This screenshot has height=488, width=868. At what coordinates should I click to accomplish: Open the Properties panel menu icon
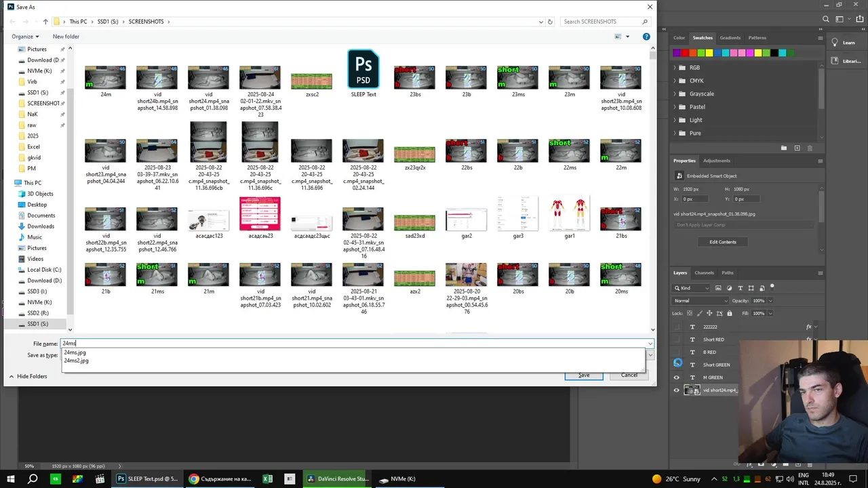click(x=820, y=161)
